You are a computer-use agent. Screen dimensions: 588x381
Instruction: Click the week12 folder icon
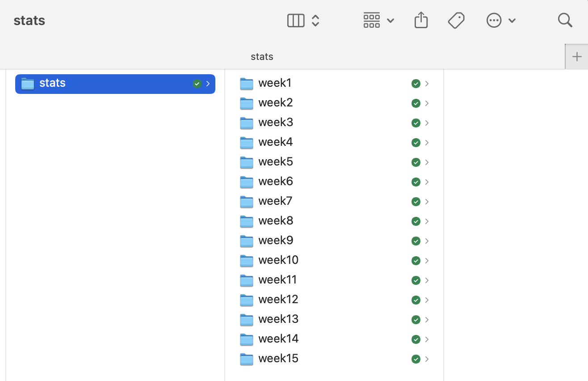[x=247, y=300]
